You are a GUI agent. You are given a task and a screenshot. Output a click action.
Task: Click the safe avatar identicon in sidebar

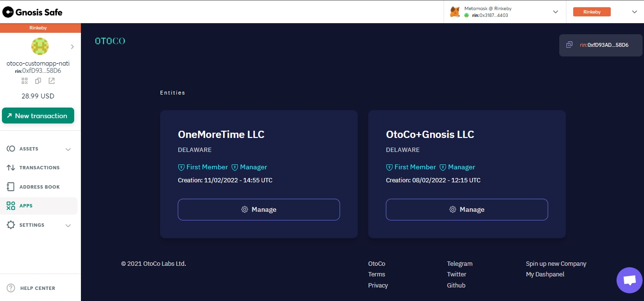click(40, 46)
